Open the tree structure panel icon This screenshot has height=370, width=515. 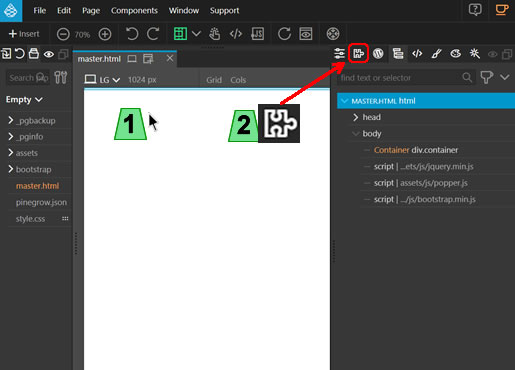(398, 54)
